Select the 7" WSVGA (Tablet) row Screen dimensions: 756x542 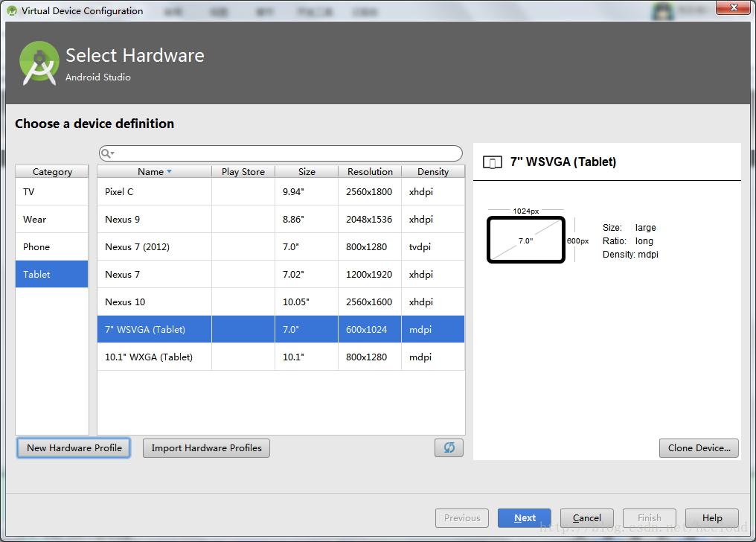tap(281, 329)
